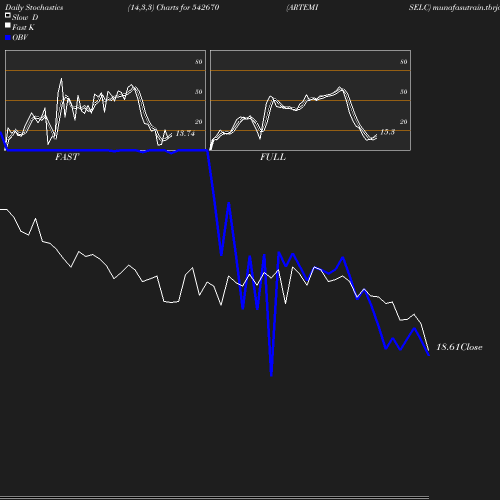Viewport: 500px width, 500px height.
Task: Click the blue OBV legend swatch
Action: click(8, 38)
